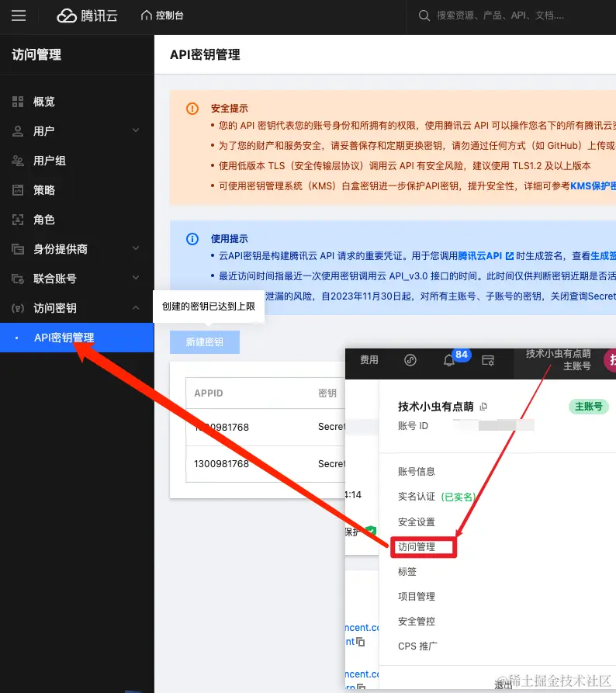The image size is (616, 693).
Task: Open 项目管理 in account menu
Action: click(417, 596)
